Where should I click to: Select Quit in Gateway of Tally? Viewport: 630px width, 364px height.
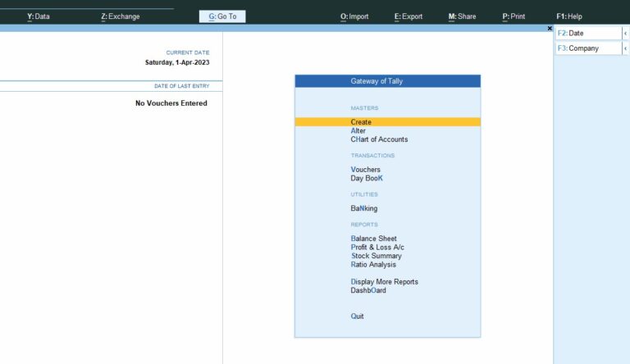(x=357, y=316)
